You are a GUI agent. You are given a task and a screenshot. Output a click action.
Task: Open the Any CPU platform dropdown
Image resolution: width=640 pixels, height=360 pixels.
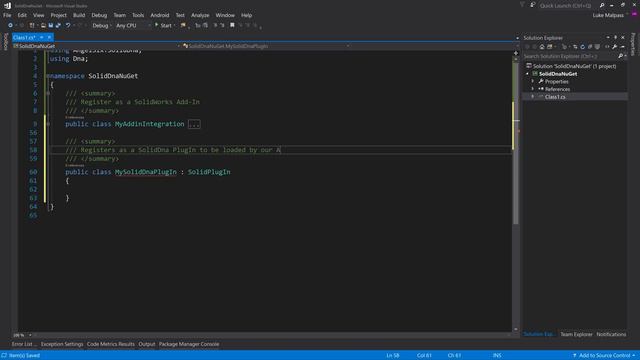pyautogui.click(x=133, y=25)
